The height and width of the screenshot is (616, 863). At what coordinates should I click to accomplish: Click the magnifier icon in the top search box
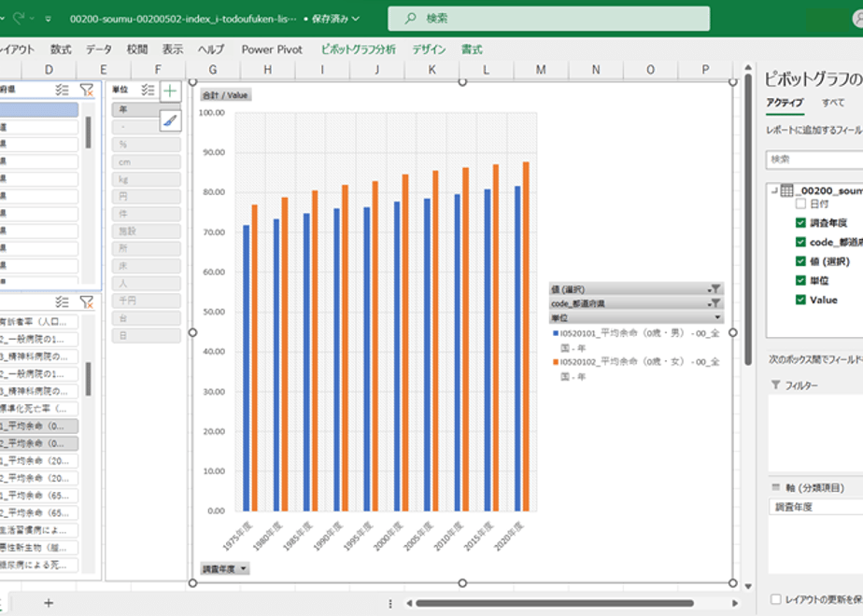coord(410,18)
